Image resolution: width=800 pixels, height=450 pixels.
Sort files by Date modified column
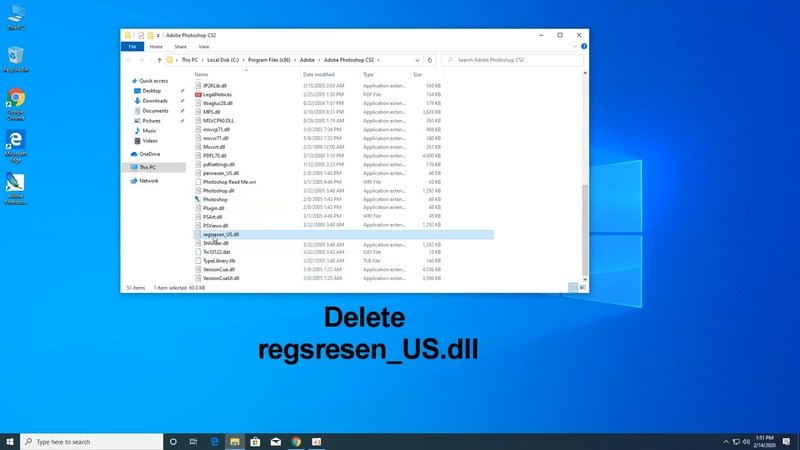(319, 74)
